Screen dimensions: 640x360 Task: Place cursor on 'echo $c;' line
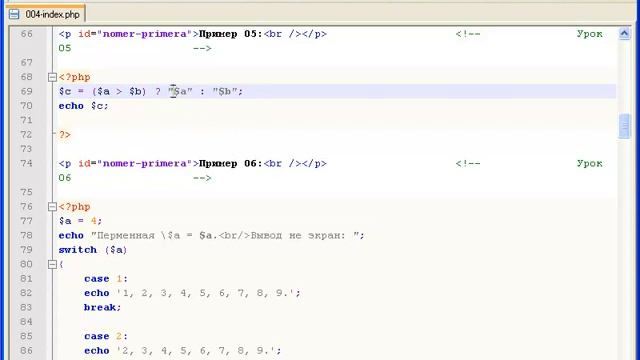[84, 106]
